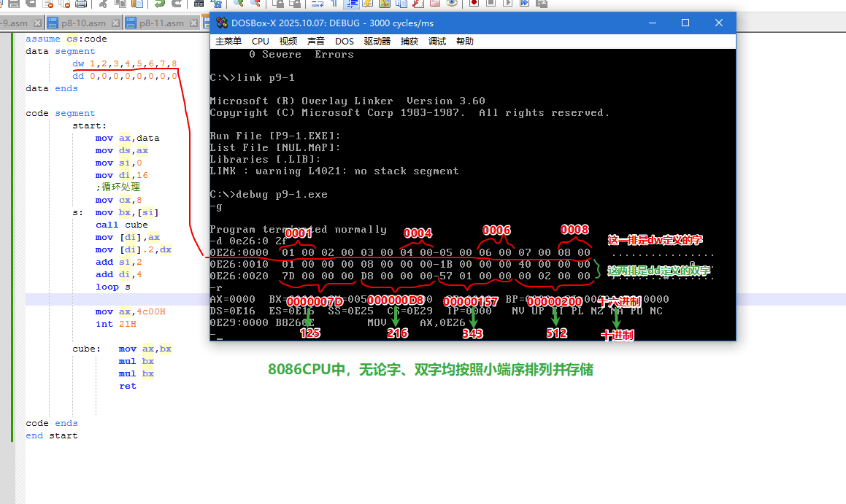Viewport: 846px width, 504px height.
Task: Switch to the p8-11.asm tab
Action: [161, 23]
